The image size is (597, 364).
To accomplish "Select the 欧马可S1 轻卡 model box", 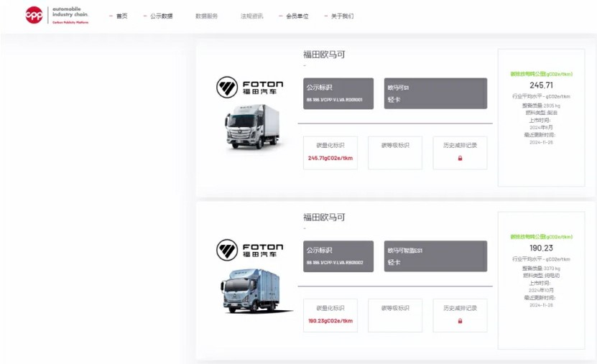I will (x=435, y=93).
